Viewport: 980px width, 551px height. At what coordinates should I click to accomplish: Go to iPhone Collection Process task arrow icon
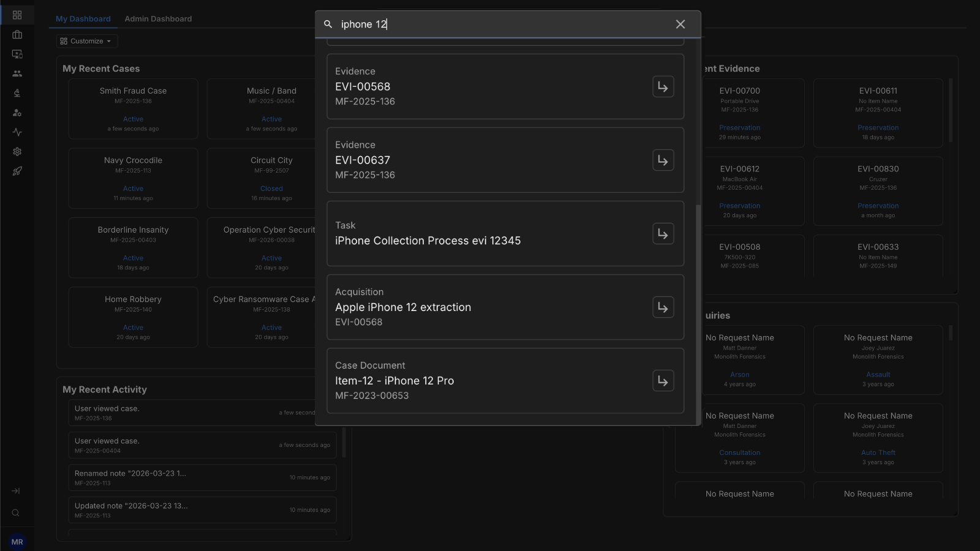coord(663,234)
